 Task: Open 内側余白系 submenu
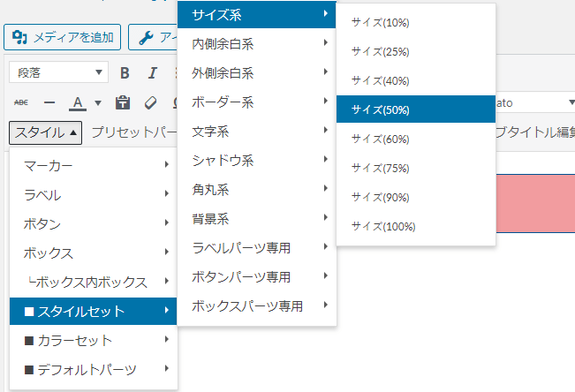[257, 44]
